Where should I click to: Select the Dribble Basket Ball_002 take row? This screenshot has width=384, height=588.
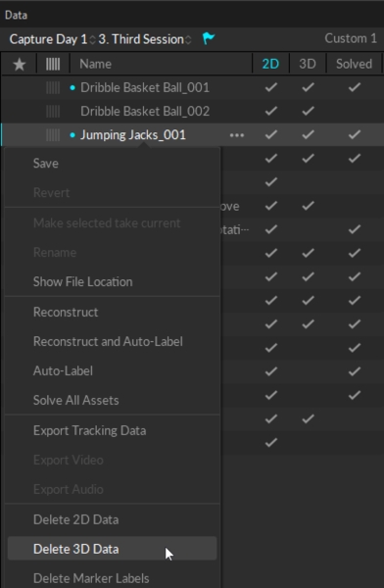click(x=192, y=112)
